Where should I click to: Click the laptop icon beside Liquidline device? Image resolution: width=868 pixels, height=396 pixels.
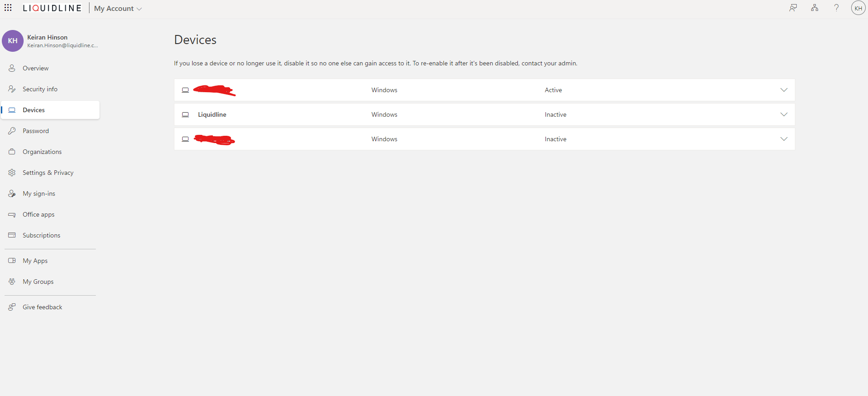tap(185, 114)
